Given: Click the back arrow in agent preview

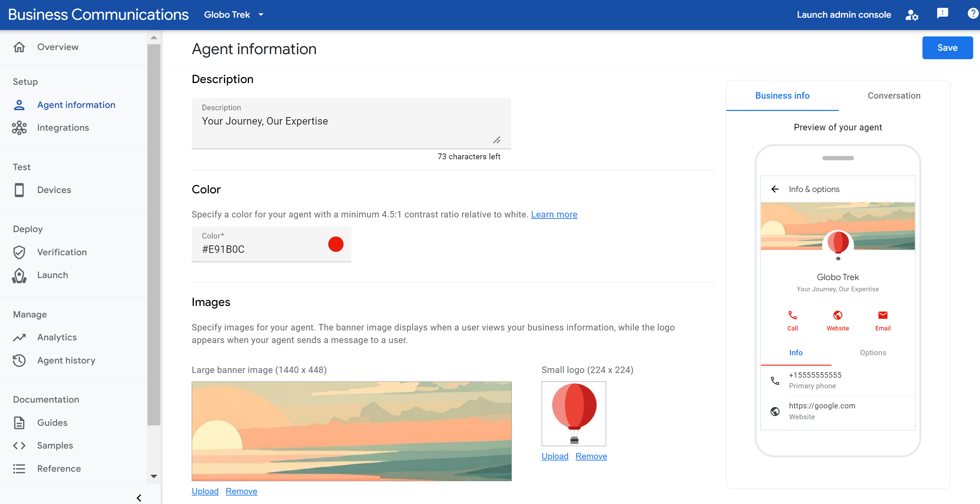Looking at the screenshot, I should pyautogui.click(x=774, y=188).
